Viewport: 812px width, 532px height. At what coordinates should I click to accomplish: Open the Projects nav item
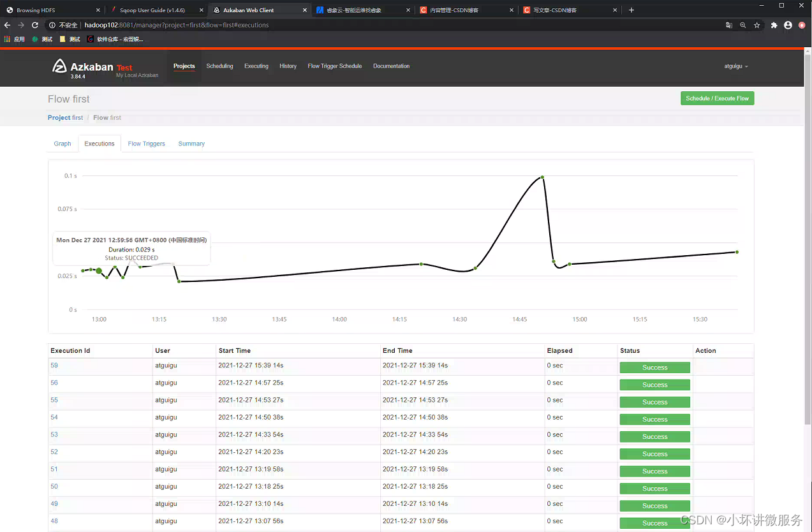[184, 66]
